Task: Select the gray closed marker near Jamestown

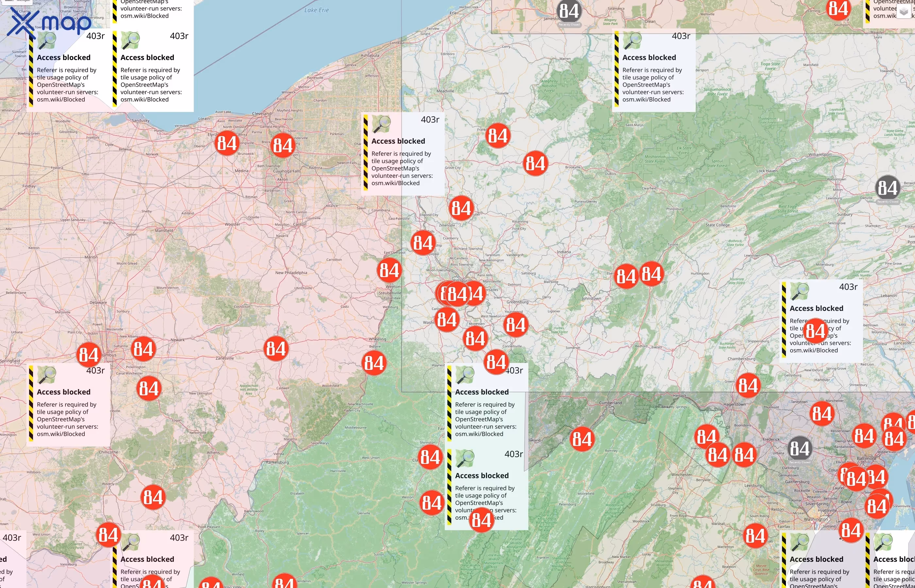Action: (x=569, y=11)
